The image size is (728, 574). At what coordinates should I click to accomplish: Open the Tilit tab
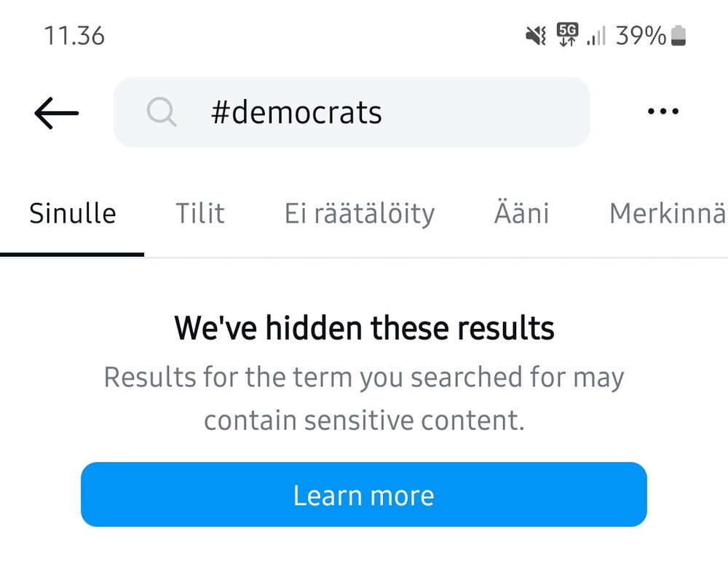coord(199,214)
